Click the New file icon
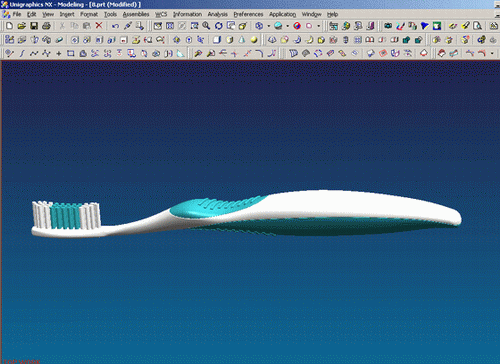 coord(10,26)
